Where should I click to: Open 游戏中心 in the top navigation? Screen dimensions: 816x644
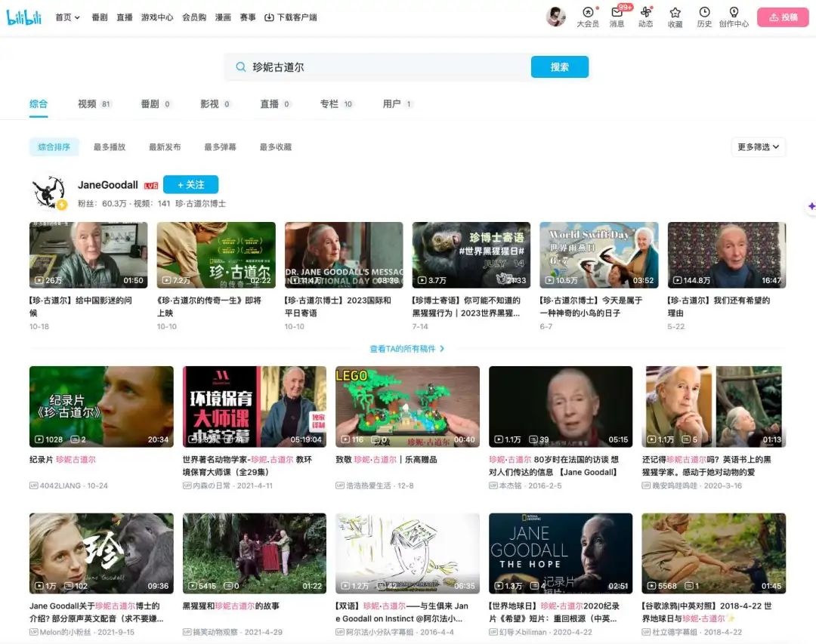pos(157,17)
